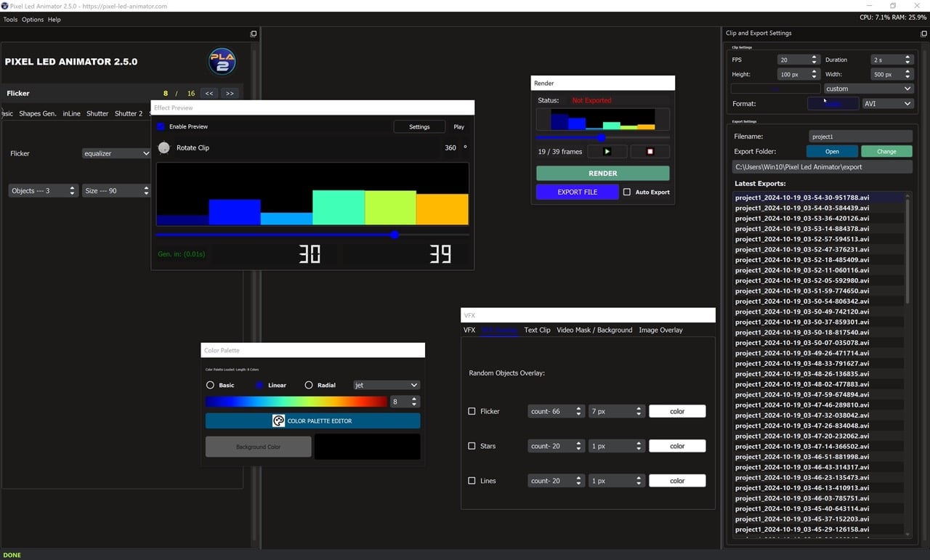The width and height of the screenshot is (930, 560).
Task: Start rendering with the green play icon
Action: (x=607, y=151)
